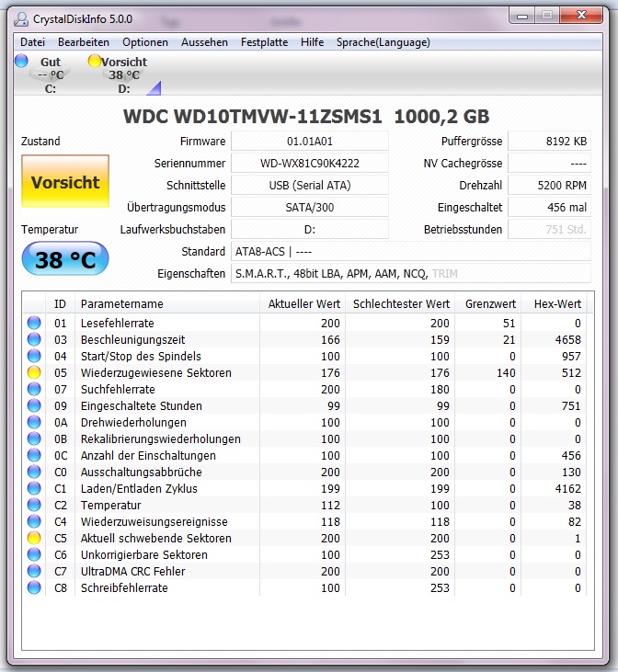Click the blue status icon for Ausschaltungsabbrüche
Viewport: 618px width, 672px height.
pyautogui.click(x=34, y=472)
